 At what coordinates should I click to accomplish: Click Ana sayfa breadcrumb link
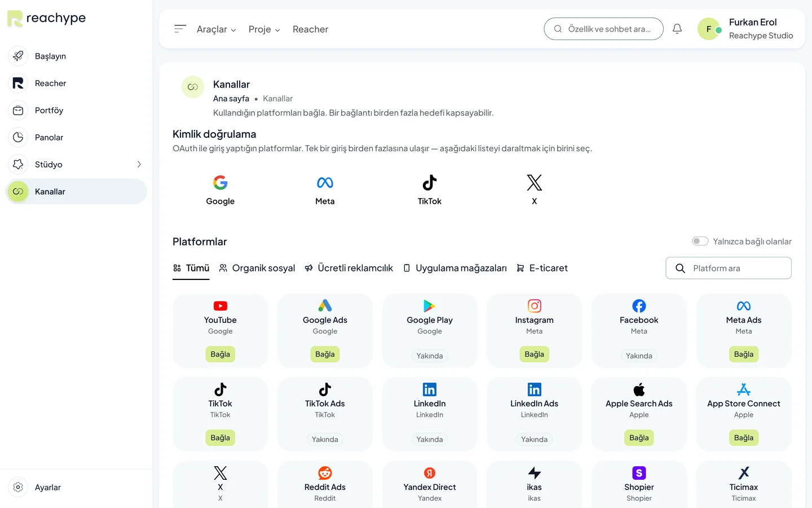click(x=231, y=98)
